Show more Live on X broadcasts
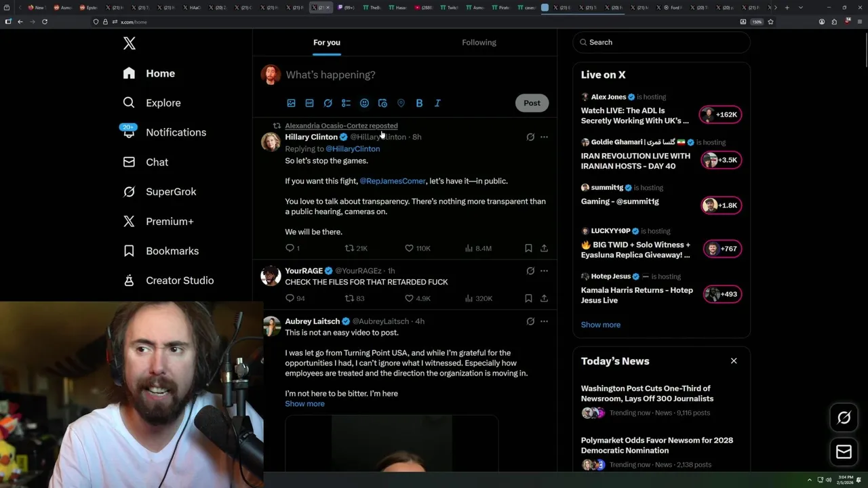The width and height of the screenshot is (868, 488). [601, 325]
